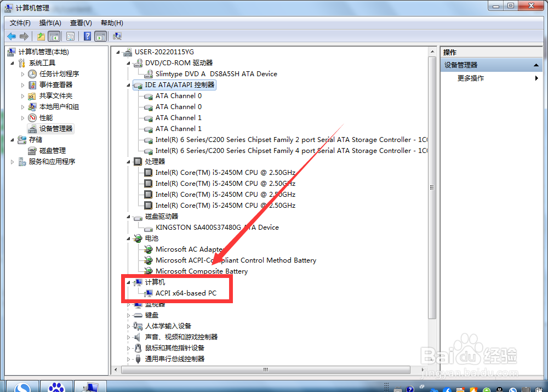Select 事件查看器 in the left tree
This screenshot has width=548, height=392.
pyautogui.click(x=56, y=84)
